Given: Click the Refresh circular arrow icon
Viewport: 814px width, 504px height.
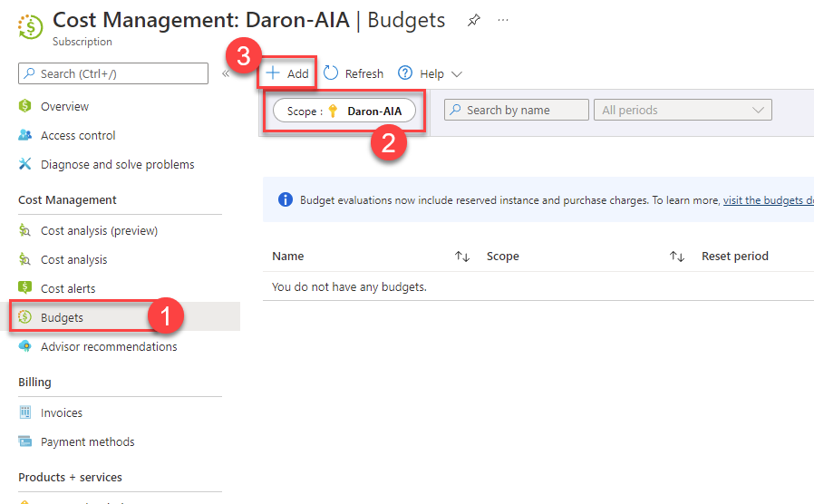Looking at the screenshot, I should click(x=331, y=73).
